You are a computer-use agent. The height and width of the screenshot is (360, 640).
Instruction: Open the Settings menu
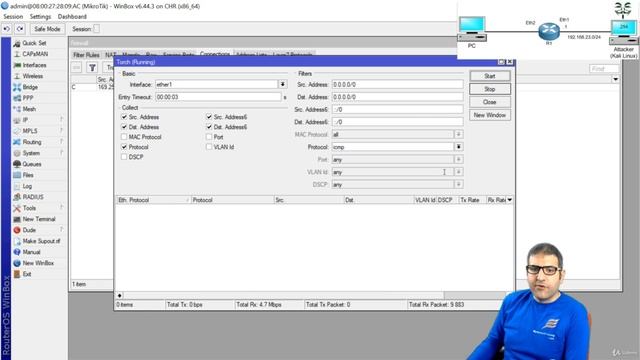[x=40, y=17]
